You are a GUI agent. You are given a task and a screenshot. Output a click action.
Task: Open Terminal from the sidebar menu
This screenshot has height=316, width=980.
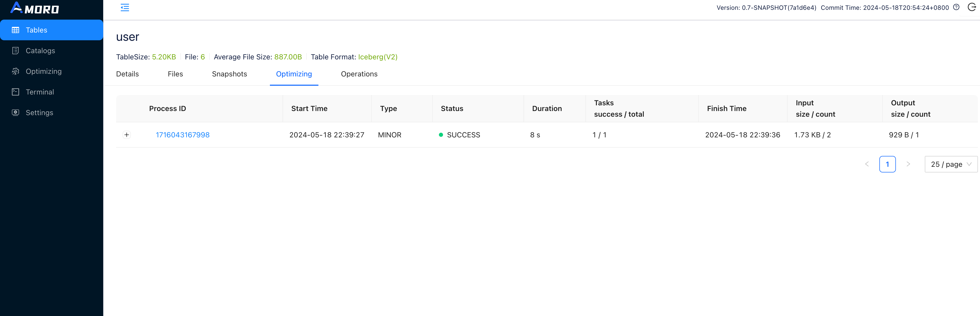coord(39,92)
